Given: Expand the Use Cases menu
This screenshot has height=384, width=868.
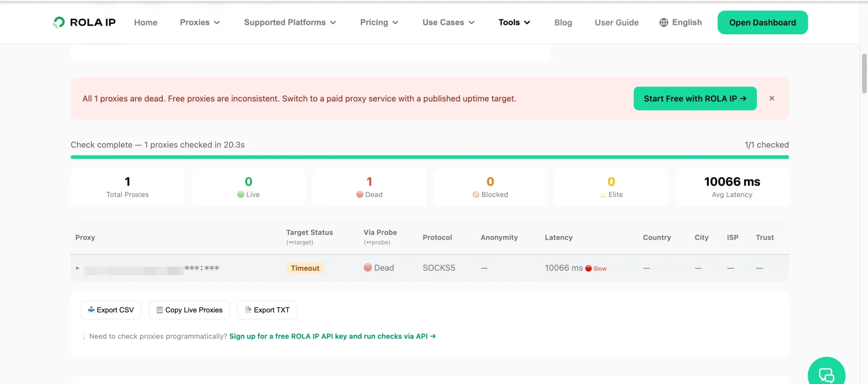Looking at the screenshot, I should coord(448,23).
